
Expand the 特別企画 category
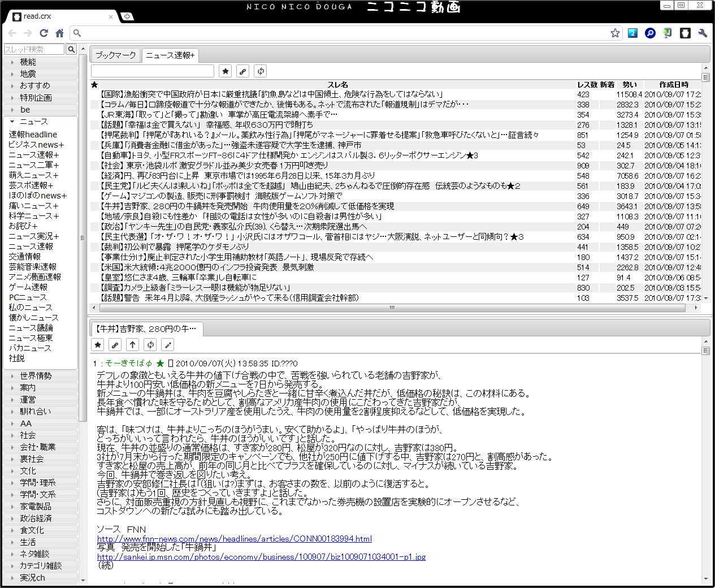point(40,97)
